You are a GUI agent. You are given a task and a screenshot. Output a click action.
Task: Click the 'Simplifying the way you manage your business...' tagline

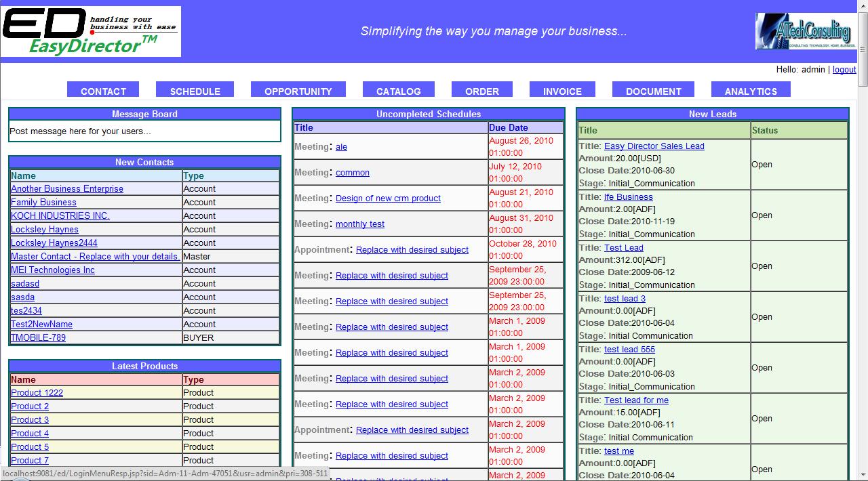pos(494,31)
